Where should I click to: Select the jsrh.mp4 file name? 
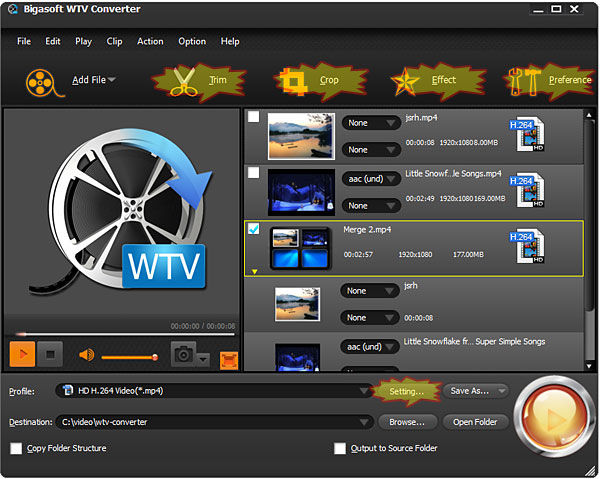click(x=421, y=117)
